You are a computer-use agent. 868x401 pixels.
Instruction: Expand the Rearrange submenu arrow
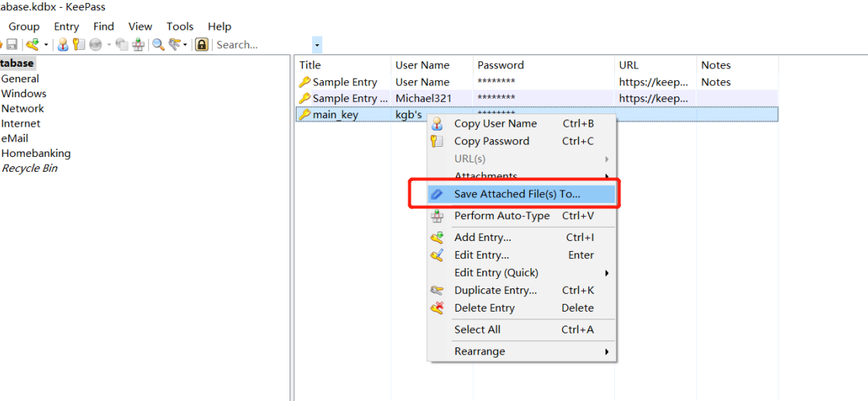tap(607, 352)
